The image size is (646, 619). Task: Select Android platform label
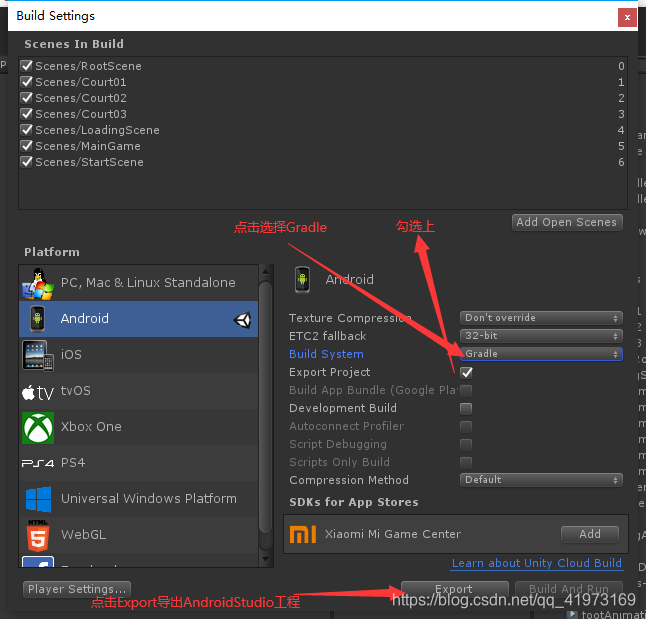85,319
